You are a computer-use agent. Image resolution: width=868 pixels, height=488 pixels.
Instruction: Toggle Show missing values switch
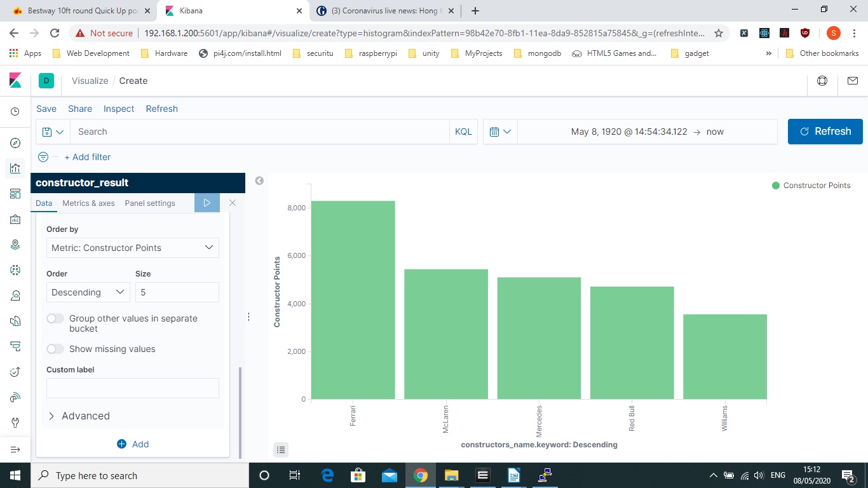(55, 349)
